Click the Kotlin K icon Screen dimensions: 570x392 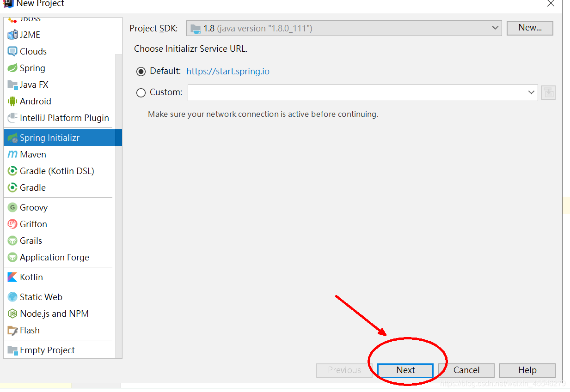12,277
